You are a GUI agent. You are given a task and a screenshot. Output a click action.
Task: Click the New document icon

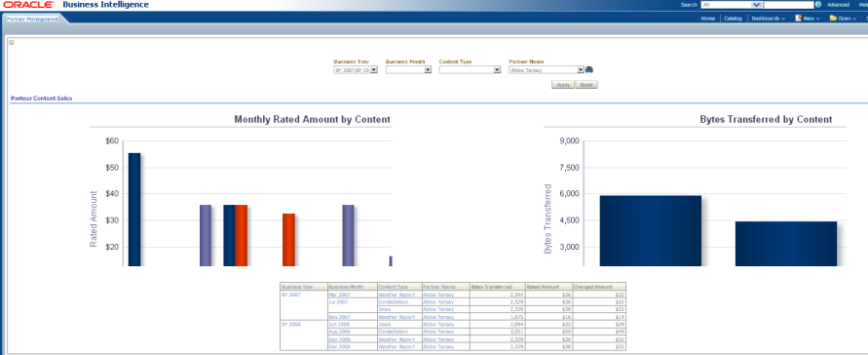coord(798,19)
